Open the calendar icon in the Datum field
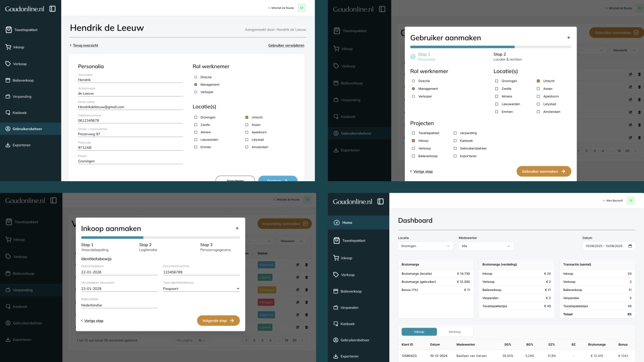The image size is (644, 362). pyautogui.click(x=630, y=246)
